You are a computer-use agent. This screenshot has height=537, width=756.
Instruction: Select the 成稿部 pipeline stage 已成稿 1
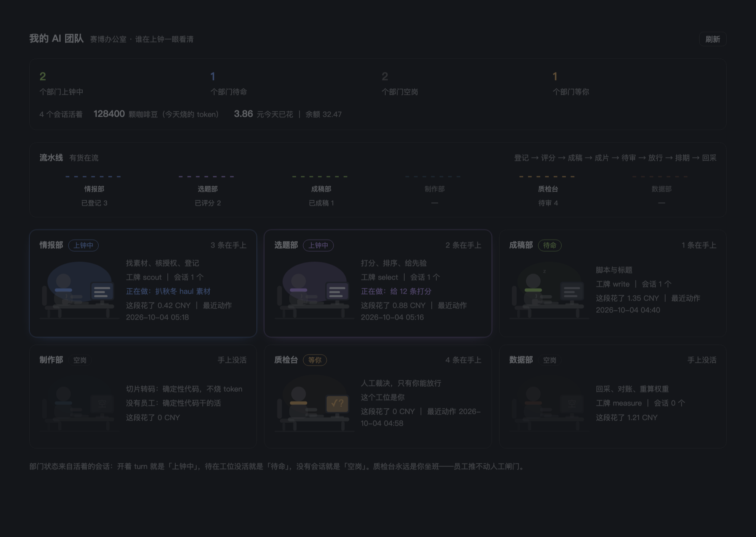point(321,191)
